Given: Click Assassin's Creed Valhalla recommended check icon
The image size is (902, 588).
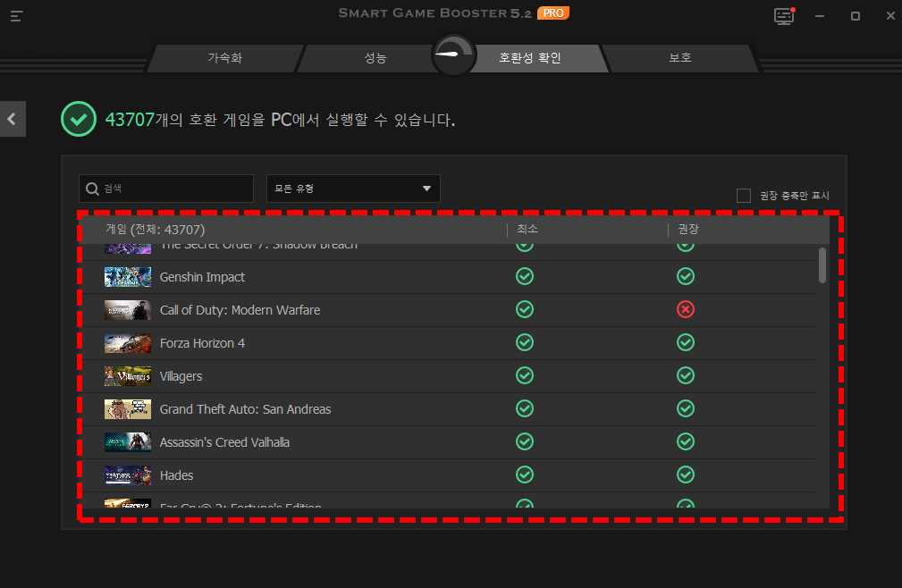Looking at the screenshot, I should tap(685, 441).
